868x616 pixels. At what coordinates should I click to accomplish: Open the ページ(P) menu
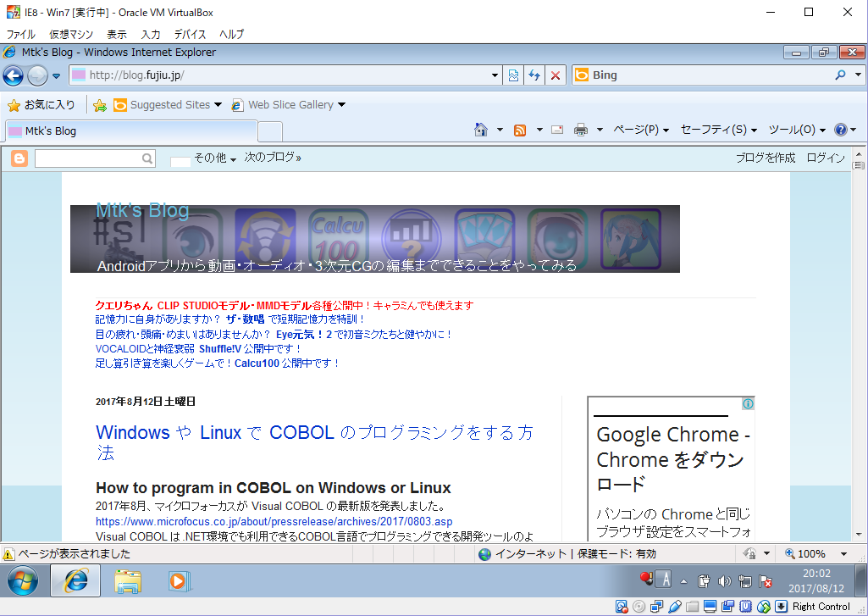[x=641, y=130]
